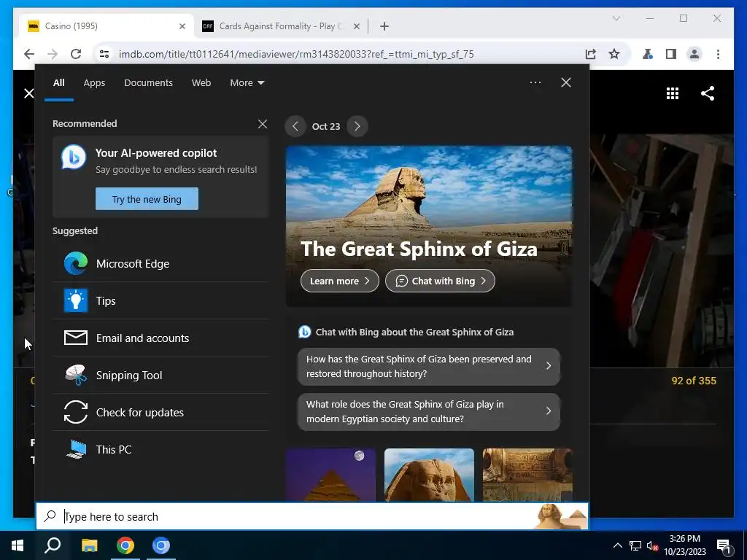747x560 pixels.
Task: Open the pyramid at night thumbnail
Action: tap(331, 474)
